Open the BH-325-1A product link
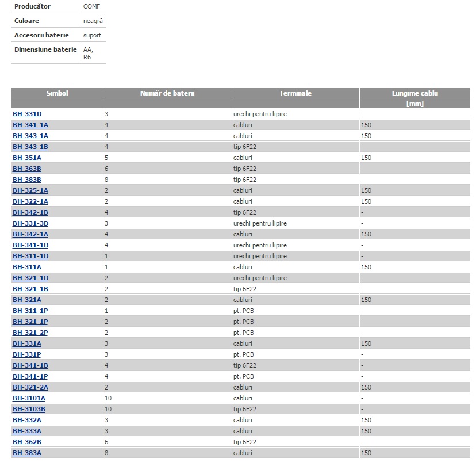 [30, 190]
